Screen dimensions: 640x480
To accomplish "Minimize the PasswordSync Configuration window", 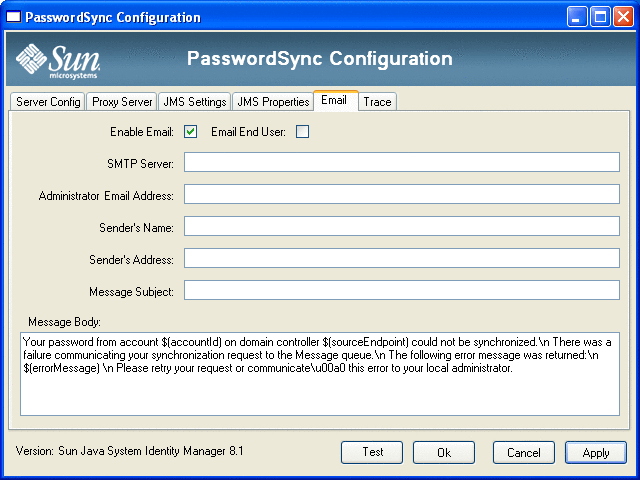I will click(577, 17).
